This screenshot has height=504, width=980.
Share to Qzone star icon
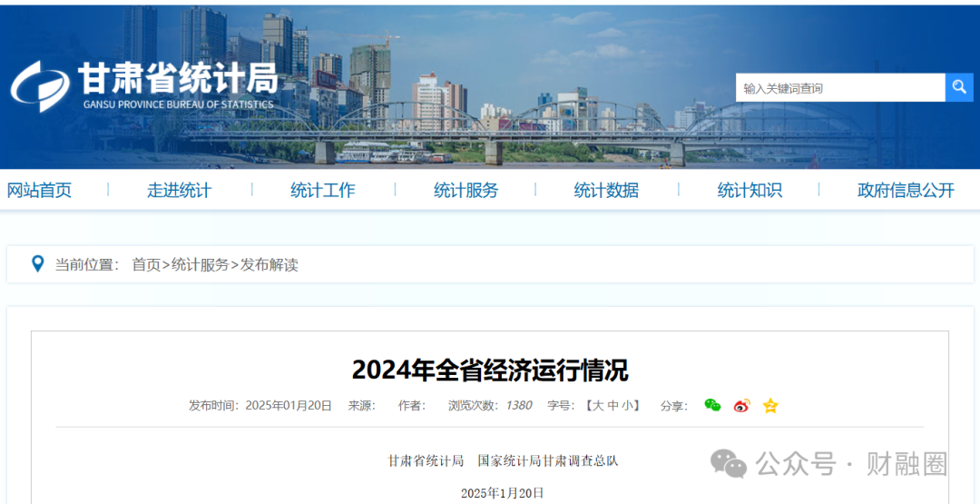click(x=770, y=406)
